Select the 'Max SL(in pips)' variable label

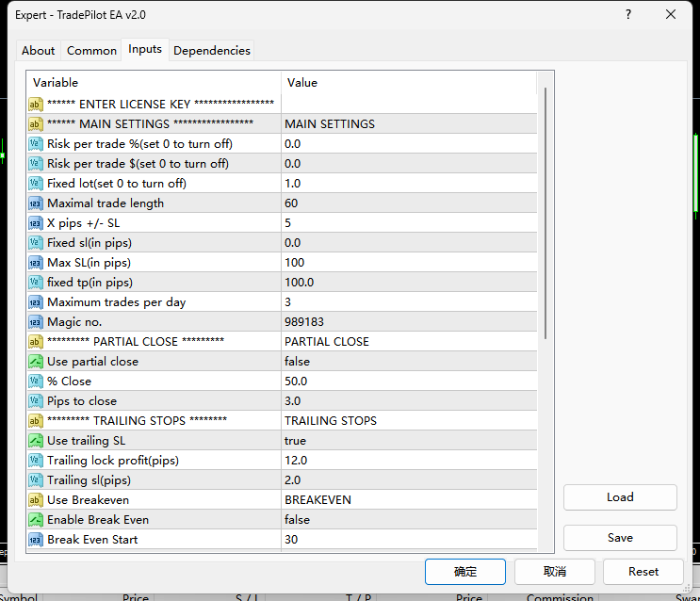pos(89,263)
